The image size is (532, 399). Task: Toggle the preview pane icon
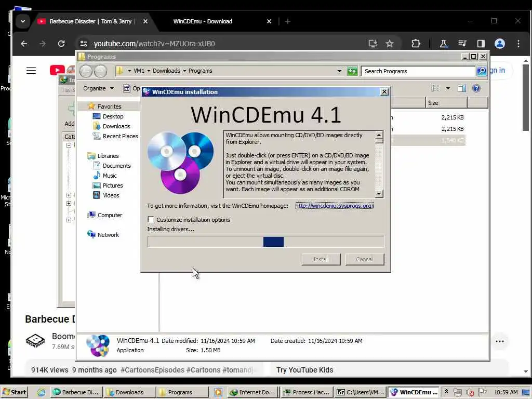pyautogui.click(x=462, y=88)
